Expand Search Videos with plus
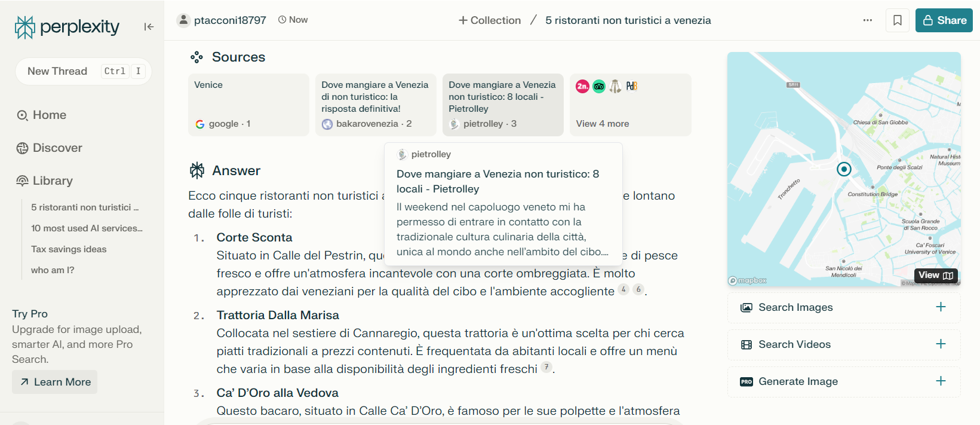980x425 pixels. [x=941, y=344]
